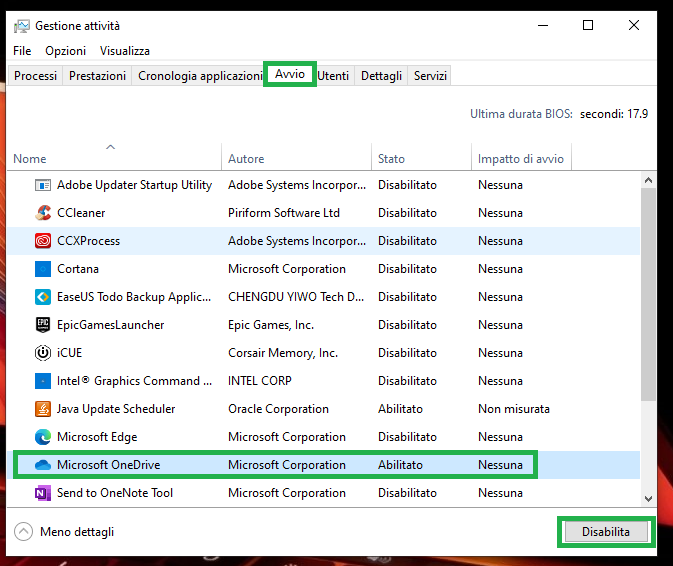Sort by Impatto di avvio column

[521, 157]
